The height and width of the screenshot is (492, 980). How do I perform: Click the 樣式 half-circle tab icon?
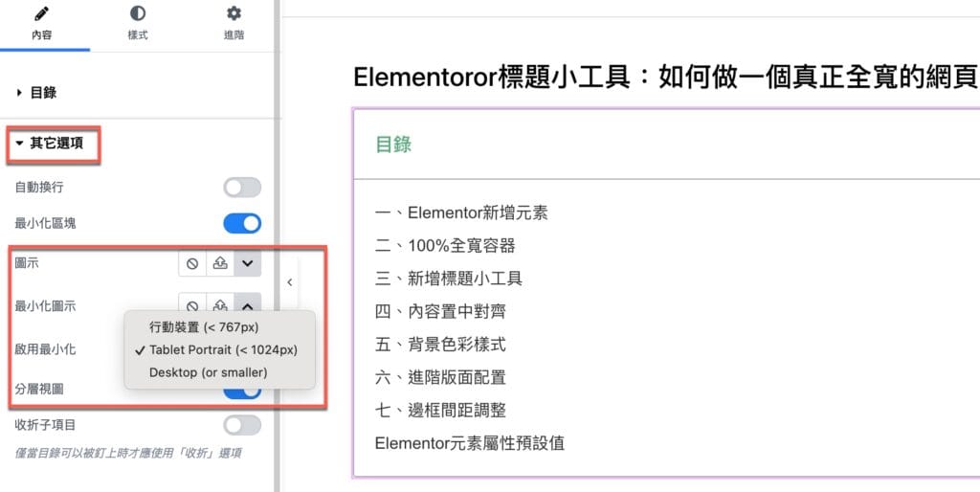pos(138,13)
